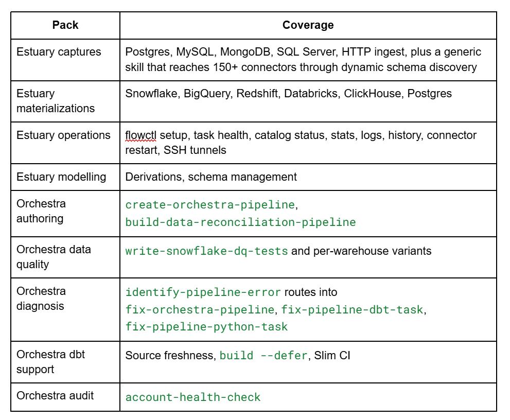This screenshot has width=510, height=420.
Task: Click identify-pipeline-error code text
Action: 203,292
